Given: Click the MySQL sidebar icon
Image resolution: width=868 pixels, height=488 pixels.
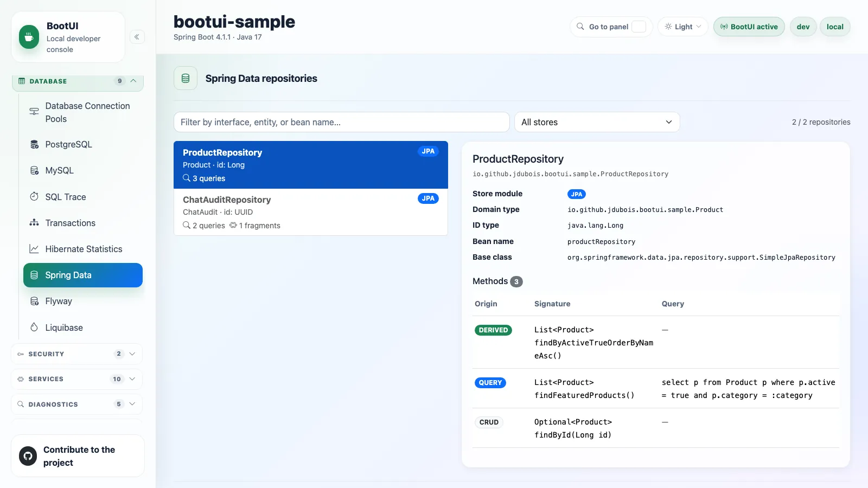Looking at the screenshot, I should coord(34,170).
